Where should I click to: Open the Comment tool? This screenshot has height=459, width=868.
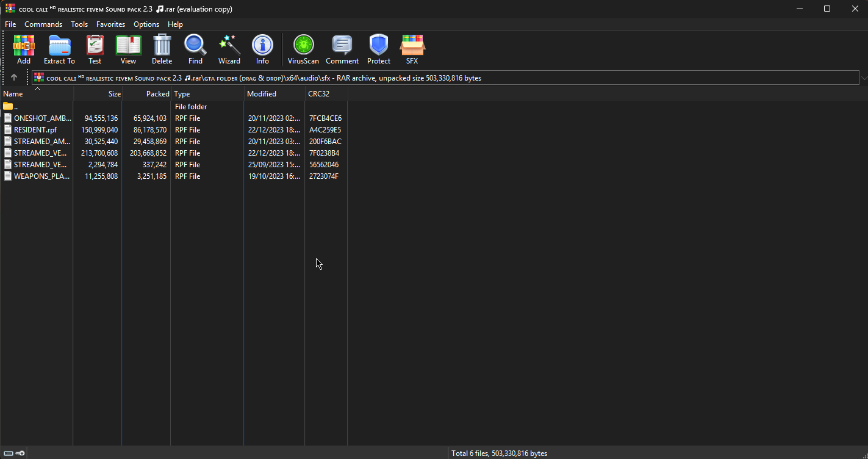(342, 49)
